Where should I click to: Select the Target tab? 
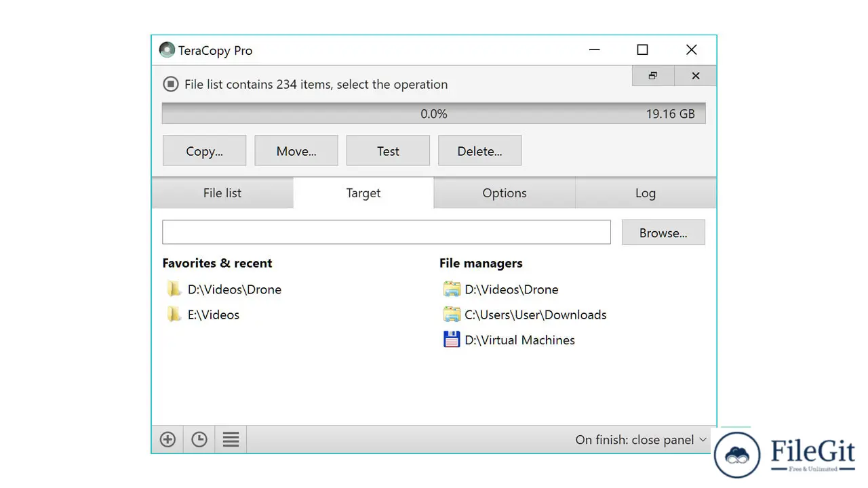point(363,193)
